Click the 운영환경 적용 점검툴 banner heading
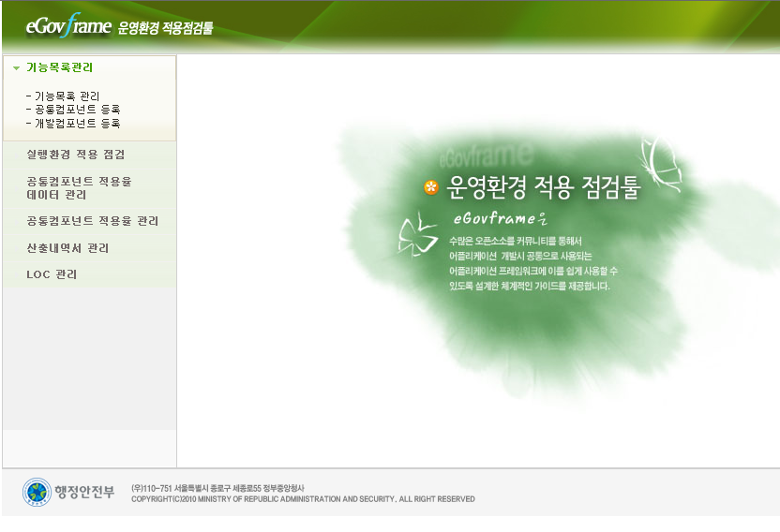The width and height of the screenshot is (780, 532). click(x=544, y=187)
